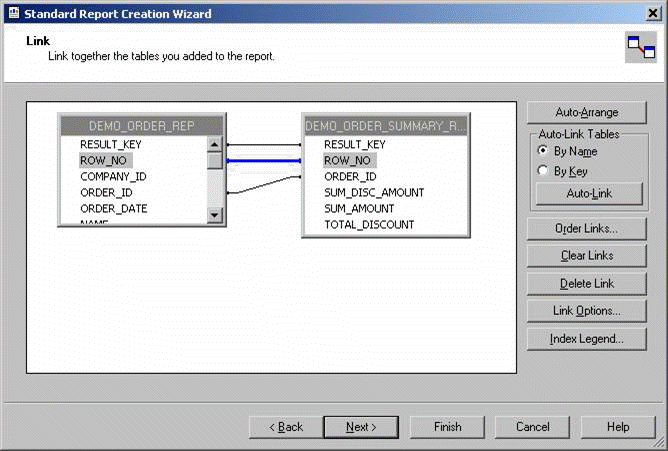Screen dimensions: 668x451
Task: Click the Delete Link button
Action: pos(586,284)
